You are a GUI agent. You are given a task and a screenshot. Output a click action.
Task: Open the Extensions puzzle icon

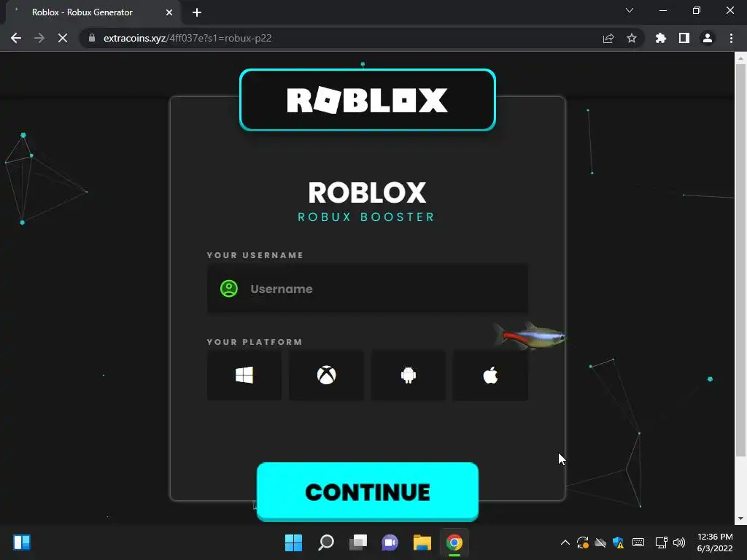click(x=660, y=38)
